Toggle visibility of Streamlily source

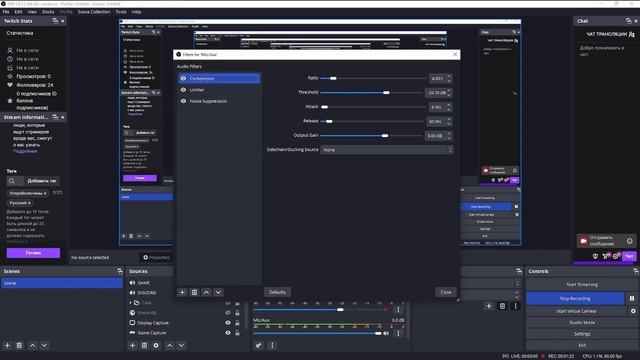(x=228, y=313)
